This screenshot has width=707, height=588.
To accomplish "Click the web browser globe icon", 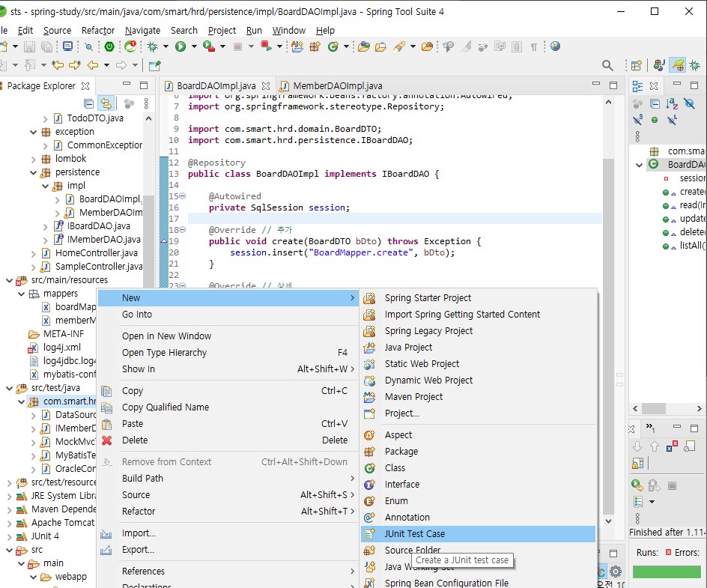I will click(x=555, y=46).
